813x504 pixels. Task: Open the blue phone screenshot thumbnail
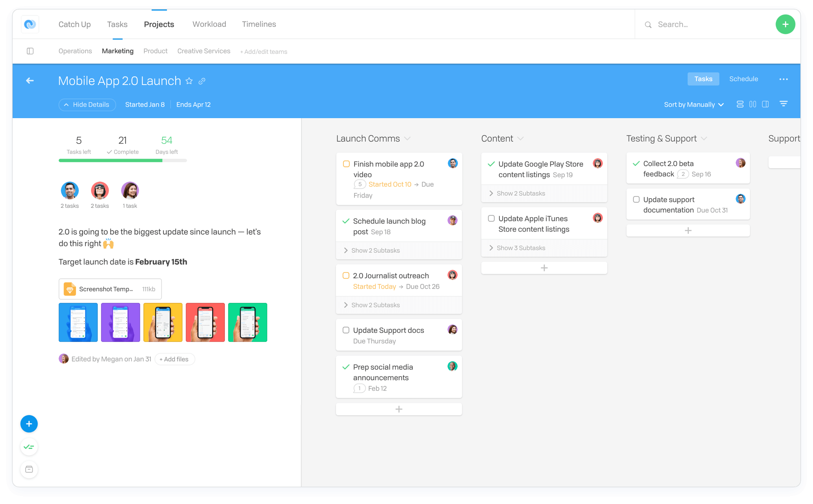click(x=78, y=322)
